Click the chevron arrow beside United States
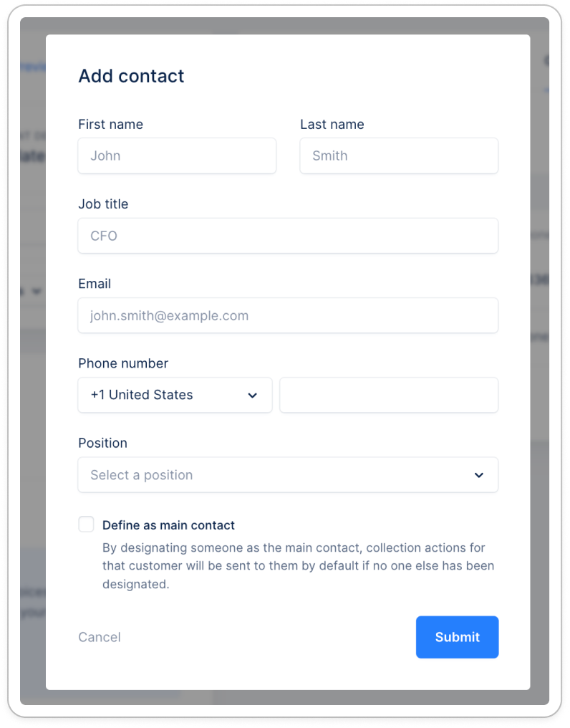The height and width of the screenshot is (728, 570). [252, 396]
